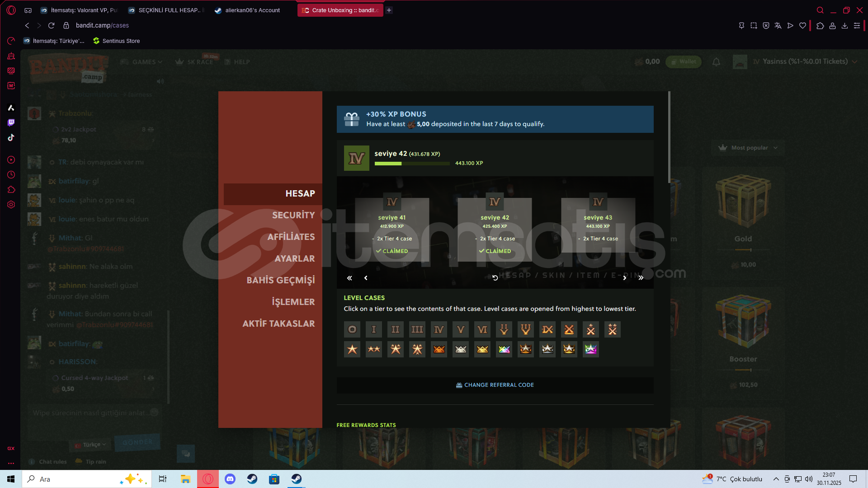Jump to the first level rewards page

349,278
